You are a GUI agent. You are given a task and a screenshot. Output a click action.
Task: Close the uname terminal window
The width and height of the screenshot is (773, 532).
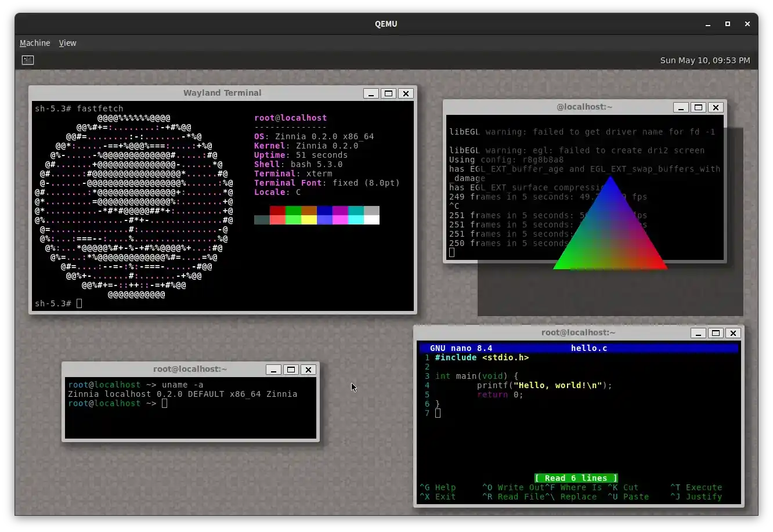[x=309, y=370]
